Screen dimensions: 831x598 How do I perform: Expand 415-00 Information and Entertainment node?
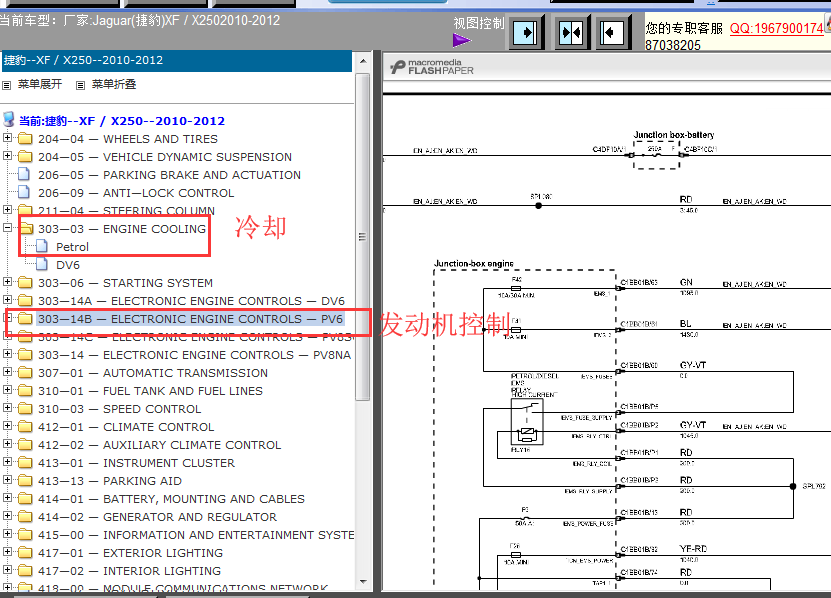[7, 533]
